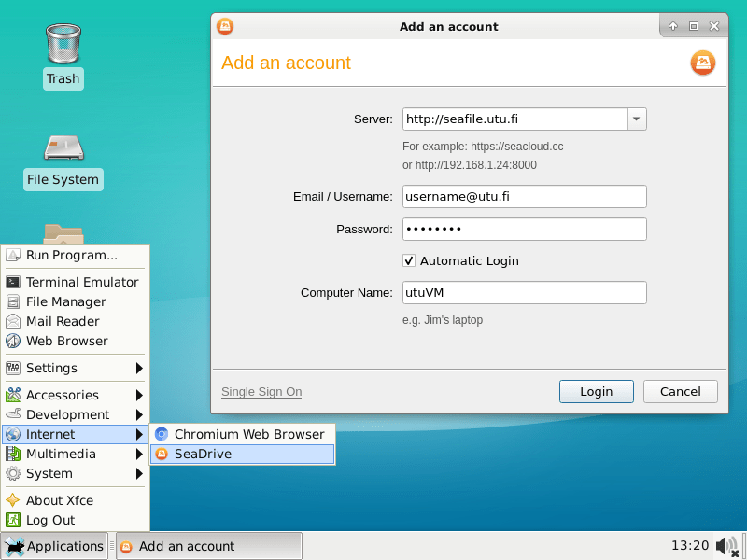Shade the Add an account window with the up-arrow button
747x560 pixels.
point(672,26)
